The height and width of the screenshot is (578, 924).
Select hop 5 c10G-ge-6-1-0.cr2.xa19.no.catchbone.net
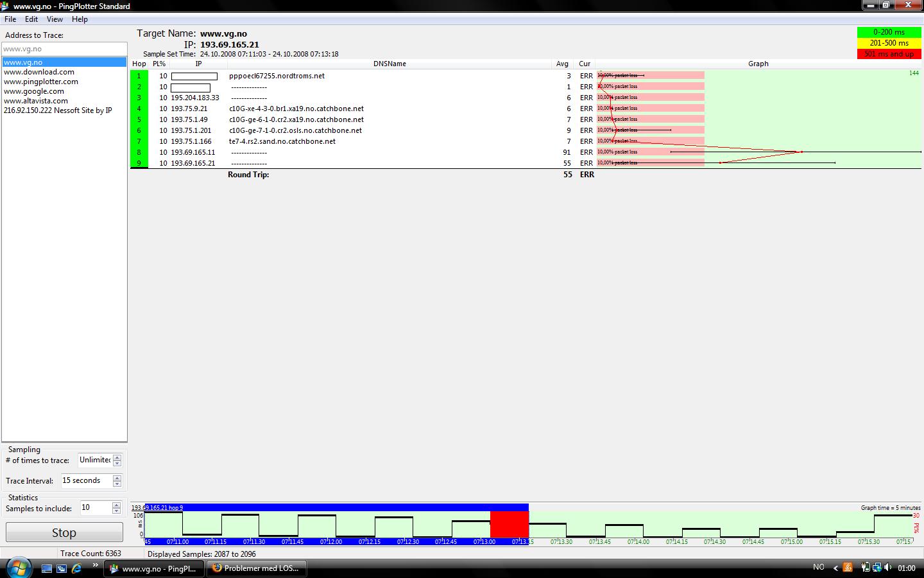click(296, 119)
